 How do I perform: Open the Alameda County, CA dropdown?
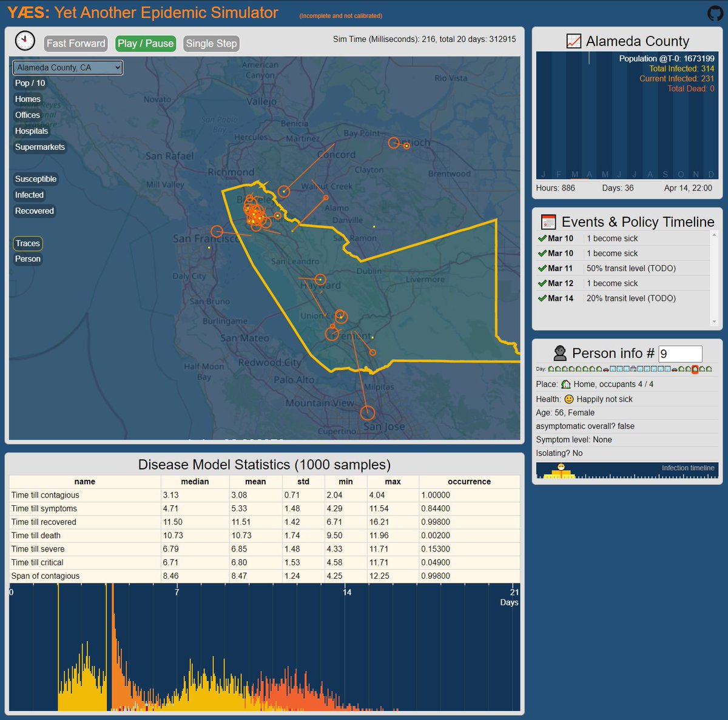click(68, 67)
